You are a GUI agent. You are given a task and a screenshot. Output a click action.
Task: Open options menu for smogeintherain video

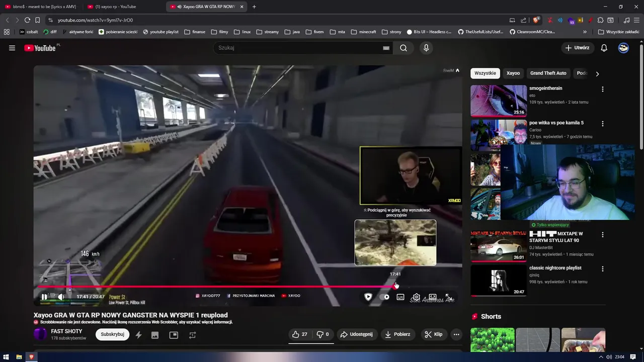tap(602, 89)
